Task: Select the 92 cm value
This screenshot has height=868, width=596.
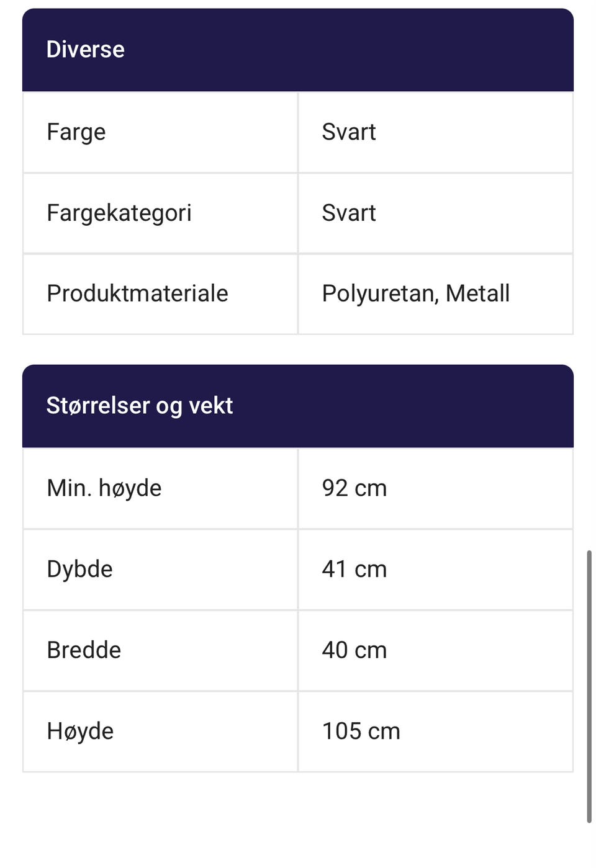Action: tap(354, 488)
